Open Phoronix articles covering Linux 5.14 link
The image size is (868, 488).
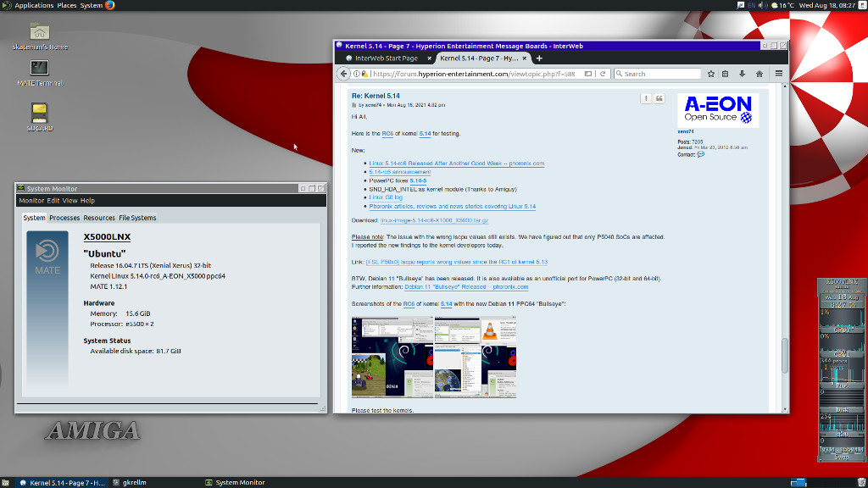[x=453, y=207]
